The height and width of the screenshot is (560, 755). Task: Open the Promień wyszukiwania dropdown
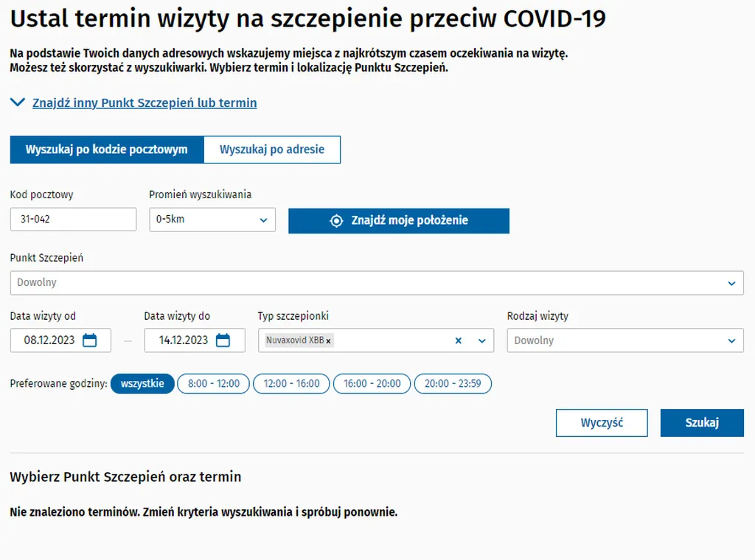212,220
